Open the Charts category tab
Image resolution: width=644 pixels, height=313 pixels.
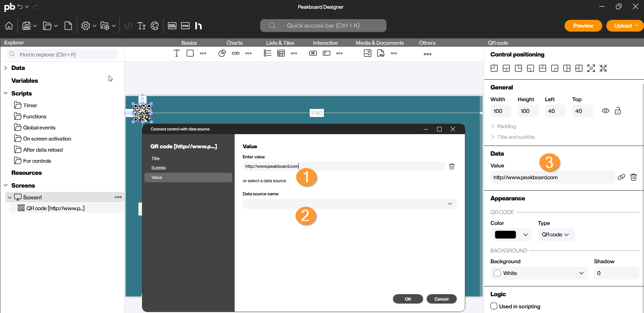pos(234,43)
